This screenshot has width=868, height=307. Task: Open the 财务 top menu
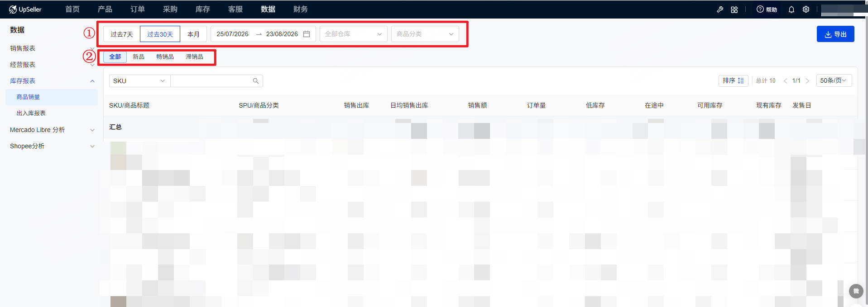point(301,9)
